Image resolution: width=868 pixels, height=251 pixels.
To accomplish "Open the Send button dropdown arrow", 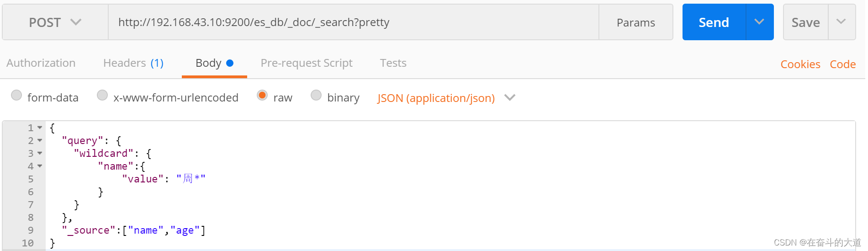I will [x=759, y=22].
